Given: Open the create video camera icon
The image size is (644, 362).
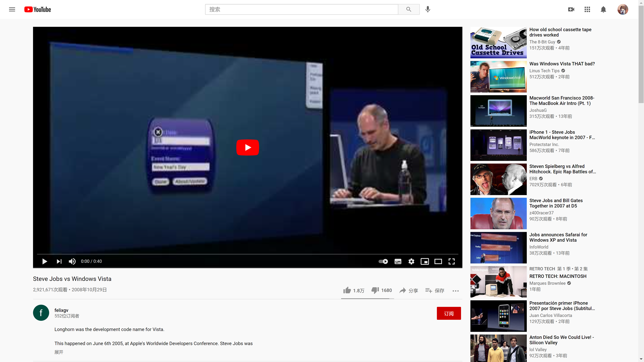Looking at the screenshot, I should coord(571,10).
